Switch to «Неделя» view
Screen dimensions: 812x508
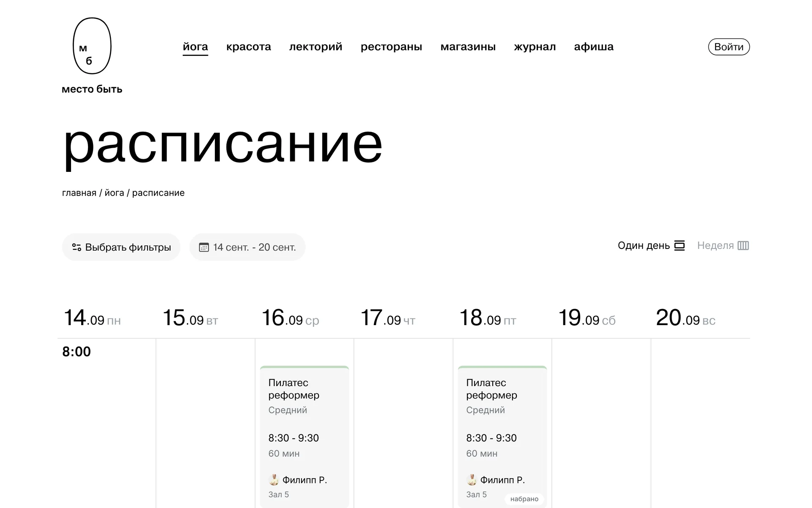pyautogui.click(x=723, y=246)
